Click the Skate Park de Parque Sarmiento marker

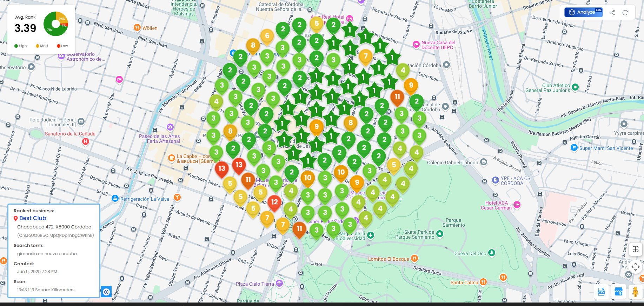(440, 234)
